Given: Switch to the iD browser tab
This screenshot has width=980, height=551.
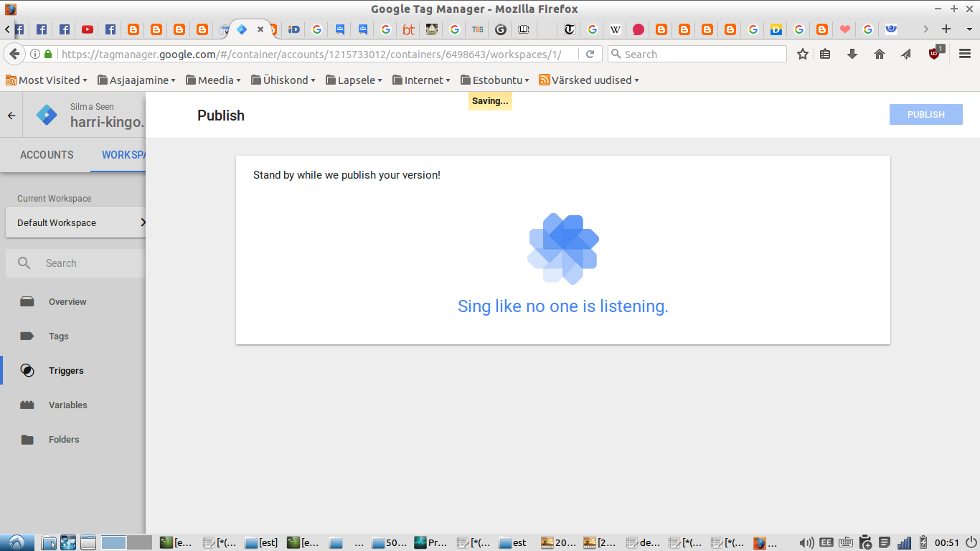Looking at the screenshot, I should click(294, 29).
